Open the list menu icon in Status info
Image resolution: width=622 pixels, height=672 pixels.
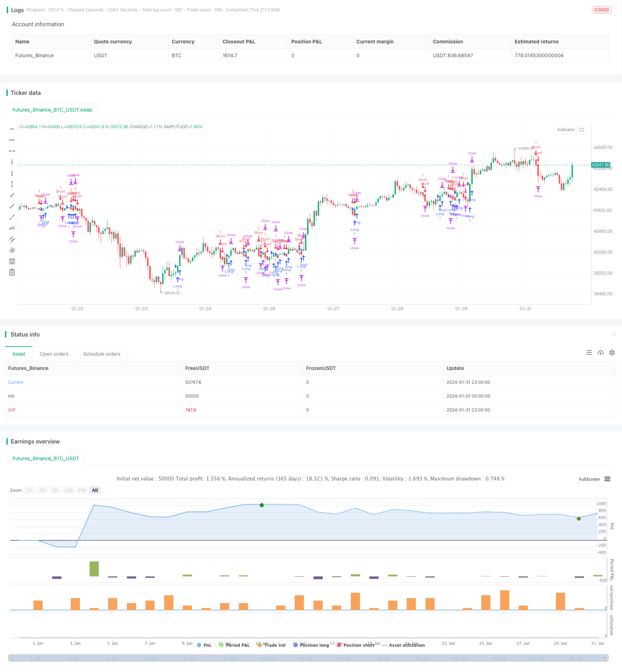(589, 353)
